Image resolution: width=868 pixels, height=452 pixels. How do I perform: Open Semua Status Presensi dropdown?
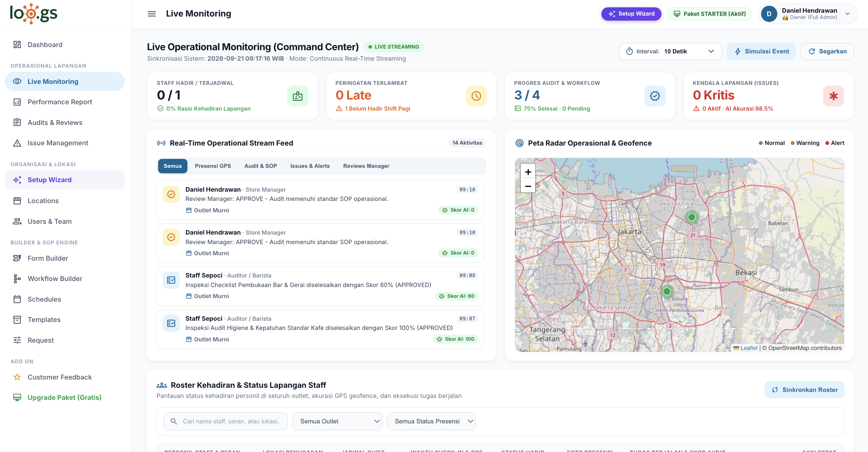(x=431, y=421)
